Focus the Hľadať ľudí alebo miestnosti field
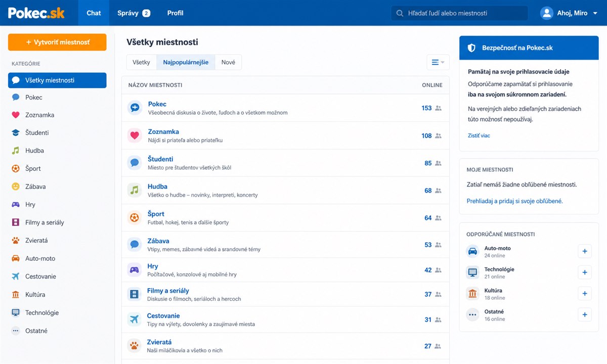607x364 pixels. click(x=459, y=13)
